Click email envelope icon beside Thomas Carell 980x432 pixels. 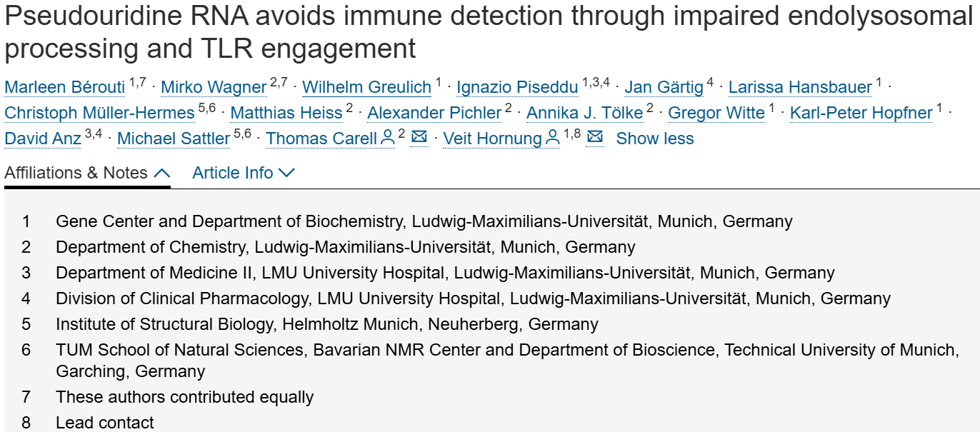pyautogui.click(x=419, y=137)
